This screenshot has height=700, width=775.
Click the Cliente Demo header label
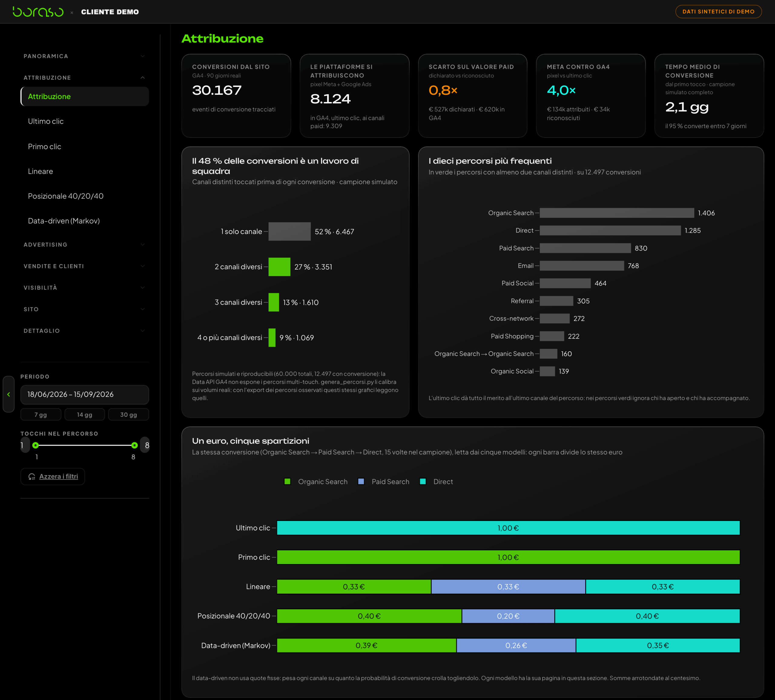110,12
